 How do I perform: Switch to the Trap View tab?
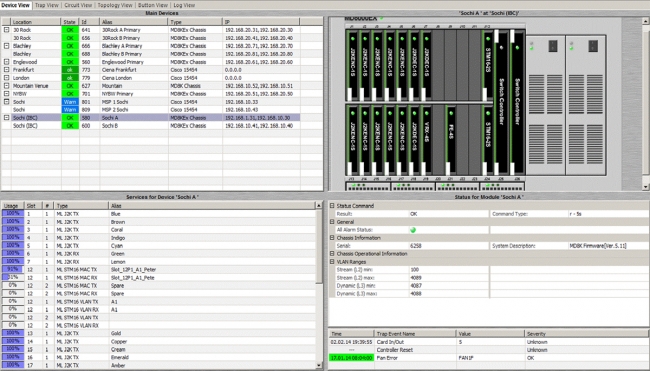(x=46, y=5)
